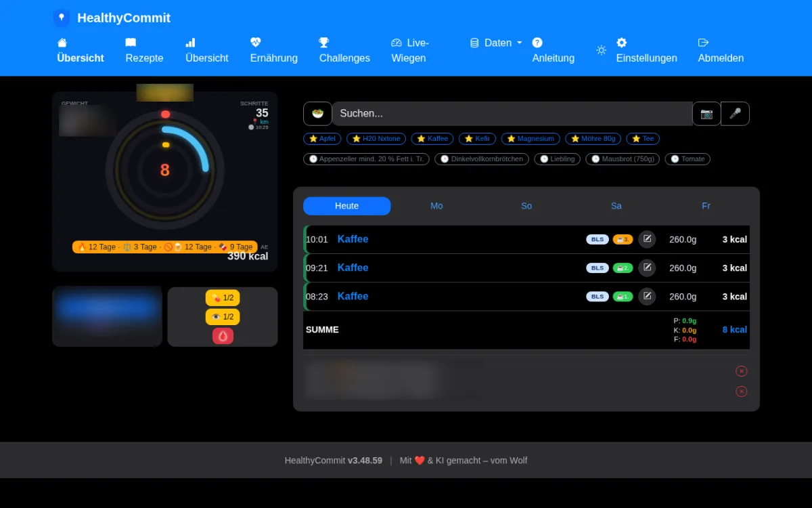Image resolution: width=812 pixels, height=508 pixels.
Task: Select the Tee favorite chip
Action: pos(643,139)
